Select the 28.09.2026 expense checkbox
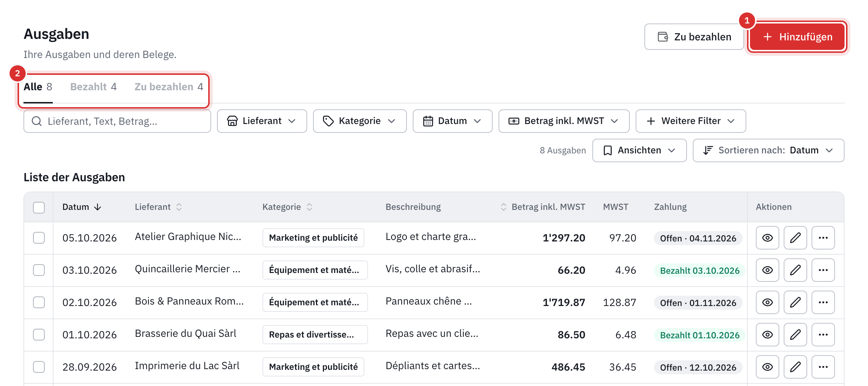This screenshot has height=386, width=868. point(39,367)
